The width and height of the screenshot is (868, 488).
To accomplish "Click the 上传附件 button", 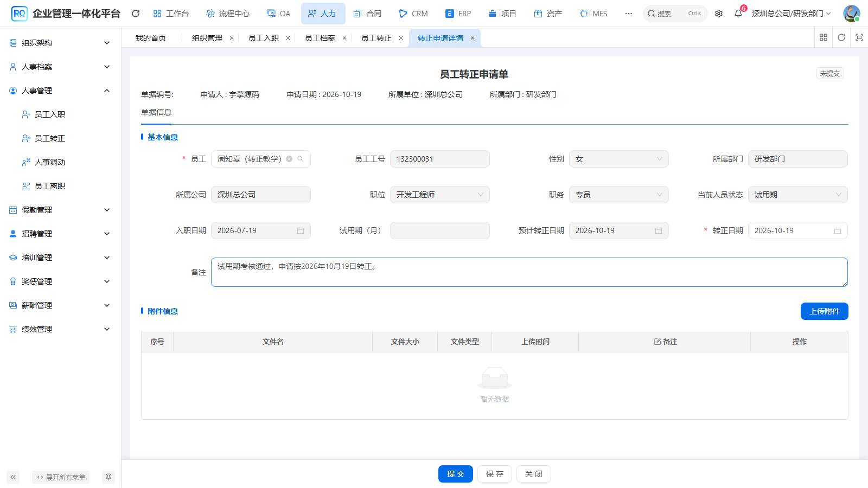I will (x=825, y=311).
